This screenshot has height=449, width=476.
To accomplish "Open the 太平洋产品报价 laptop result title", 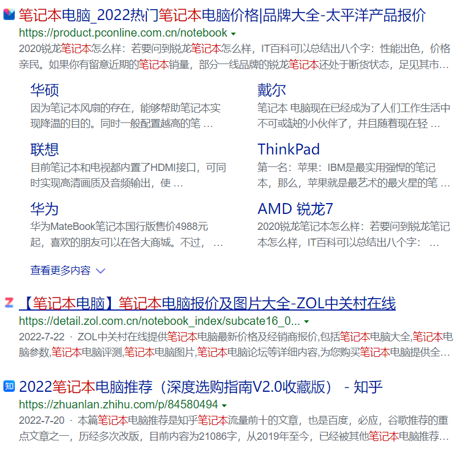I will [222, 15].
